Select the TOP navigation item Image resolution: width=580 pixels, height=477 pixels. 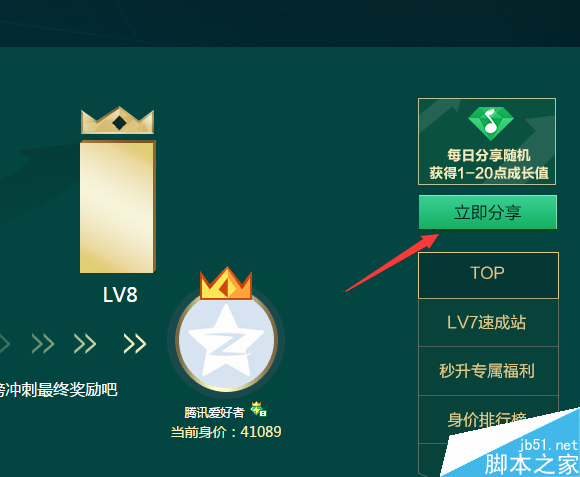(x=488, y=275)
